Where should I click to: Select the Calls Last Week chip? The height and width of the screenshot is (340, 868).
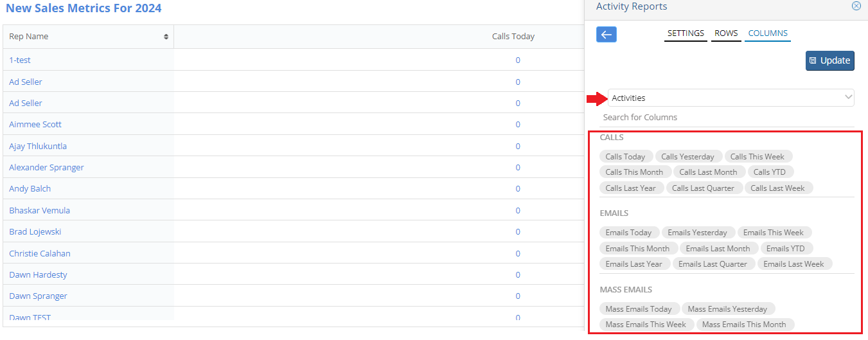click(777, 188)
